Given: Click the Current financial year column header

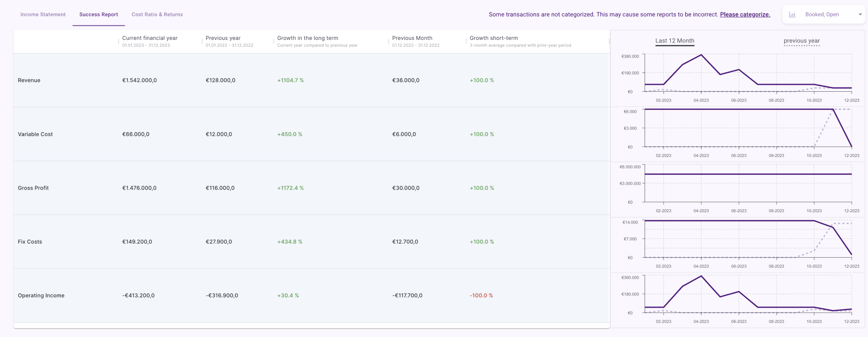Looking at the screenshot, I should click(x=150, y=38).
